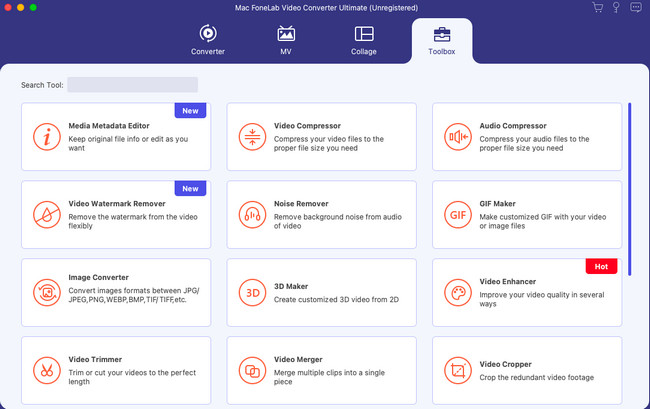Open the Noise Remover title
The image size is (650, 409).
pos(301,203)
